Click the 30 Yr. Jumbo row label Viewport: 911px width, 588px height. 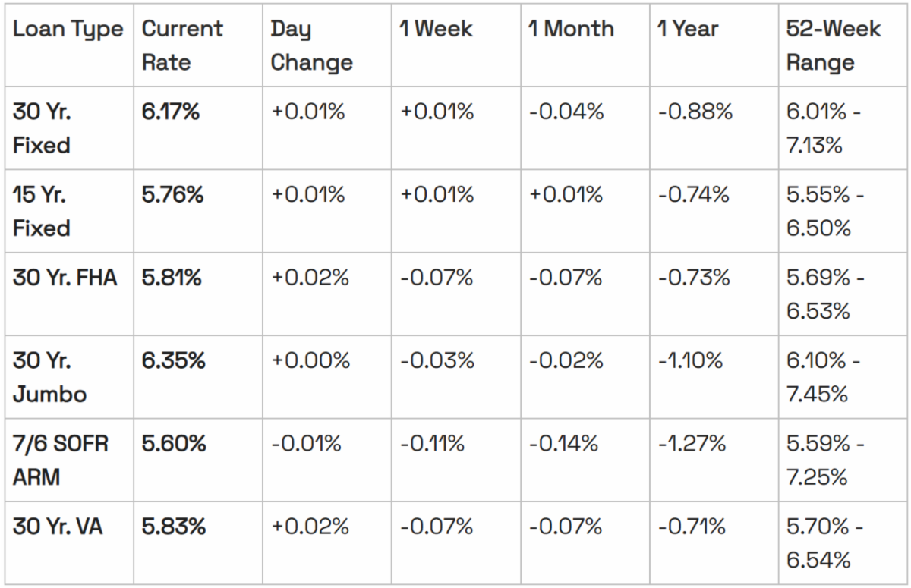(x=49, y=377)
